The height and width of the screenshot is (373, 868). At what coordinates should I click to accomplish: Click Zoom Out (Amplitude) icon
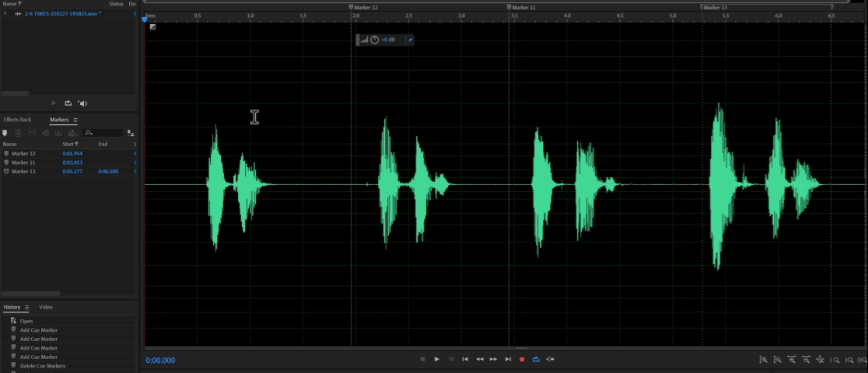point(778,360)
